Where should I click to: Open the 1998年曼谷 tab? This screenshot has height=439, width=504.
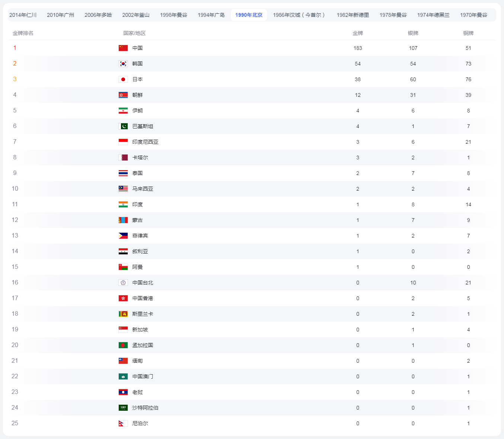pos(174,15)
